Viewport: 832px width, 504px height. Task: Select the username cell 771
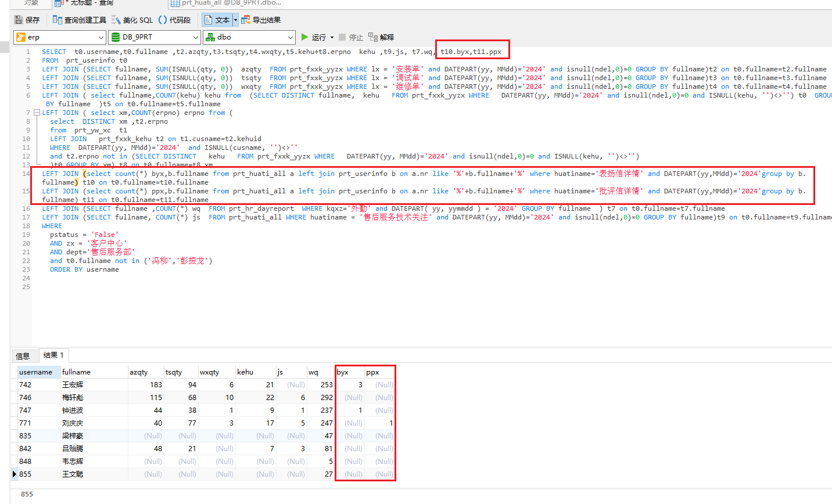pos(38,423)
